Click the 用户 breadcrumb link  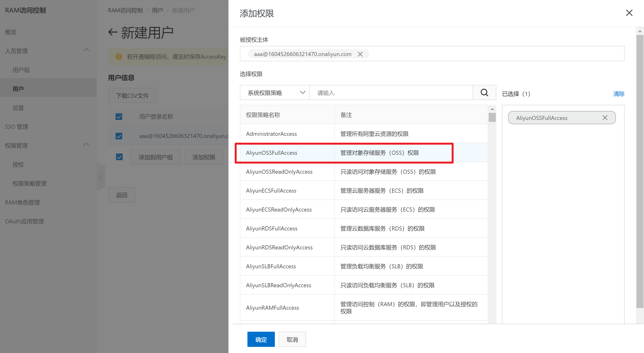pyautogui.click(x=157, y=10)
